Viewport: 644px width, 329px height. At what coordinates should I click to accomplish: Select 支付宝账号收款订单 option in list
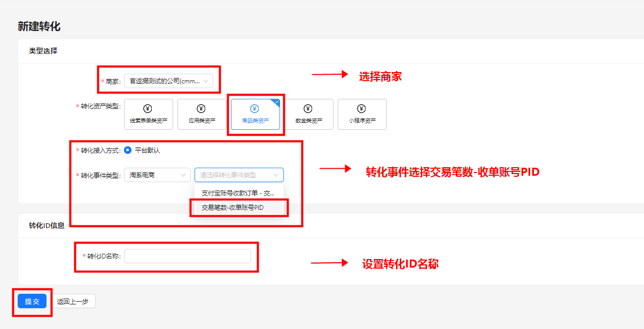click(239, 193)
